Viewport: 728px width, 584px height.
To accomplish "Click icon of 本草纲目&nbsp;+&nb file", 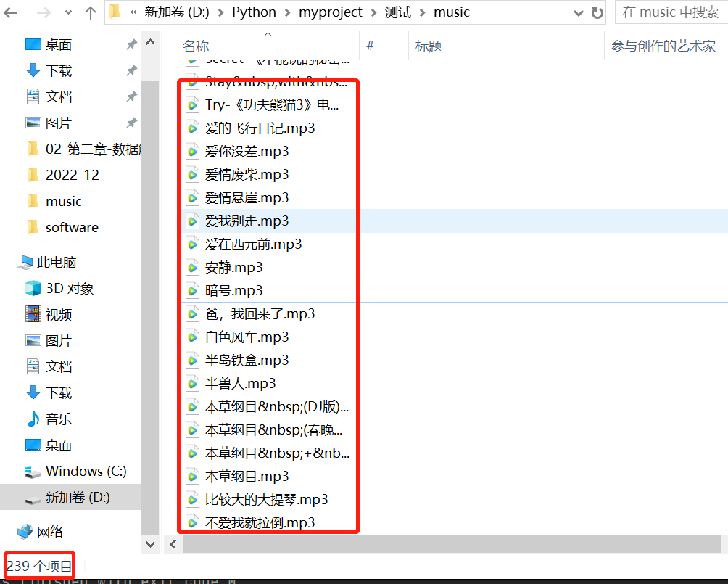I will (x=191, y=453).
